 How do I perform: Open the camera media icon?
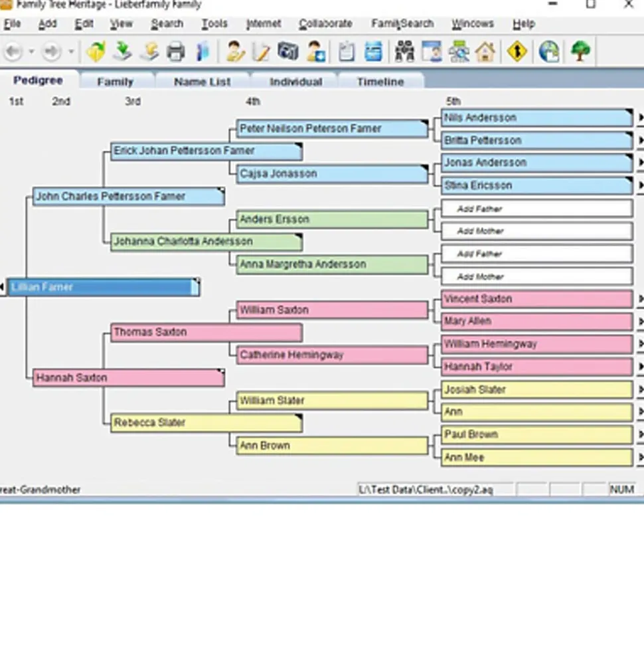288,52
